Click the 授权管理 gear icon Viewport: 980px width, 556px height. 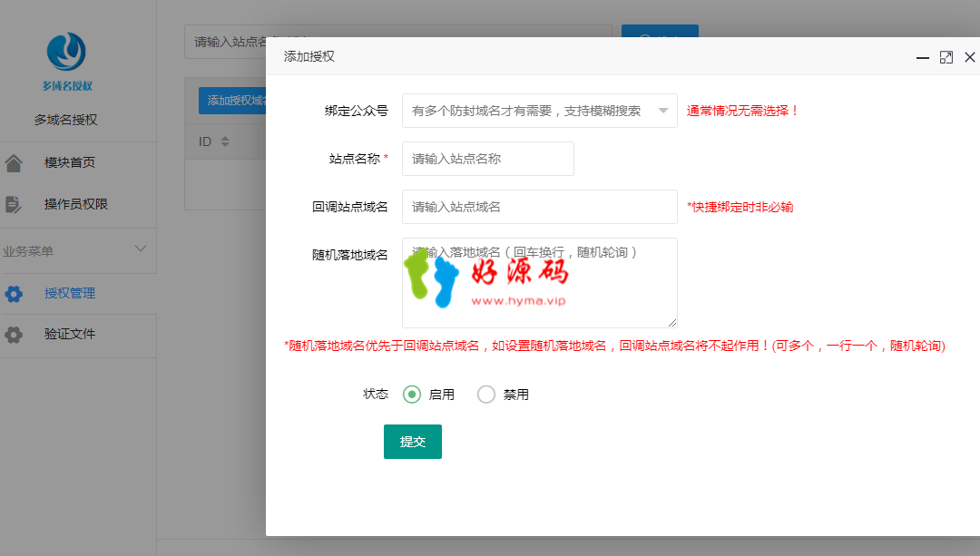point(13,294)
